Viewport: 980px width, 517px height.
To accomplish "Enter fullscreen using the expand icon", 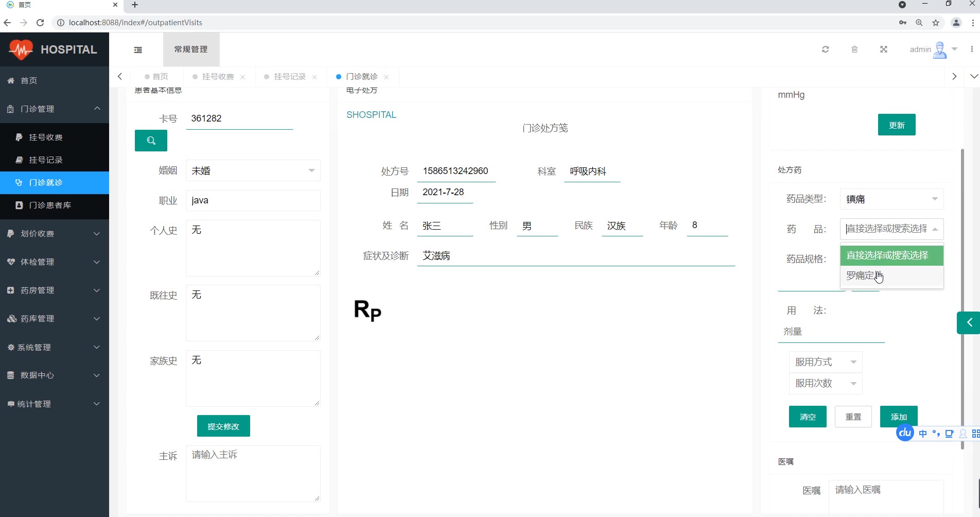I will coord(883,49).
